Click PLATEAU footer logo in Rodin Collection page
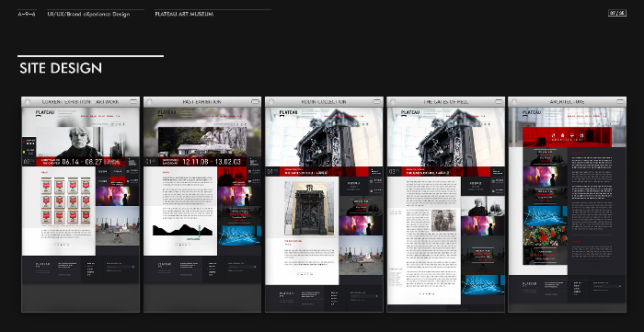 (286, 294)
